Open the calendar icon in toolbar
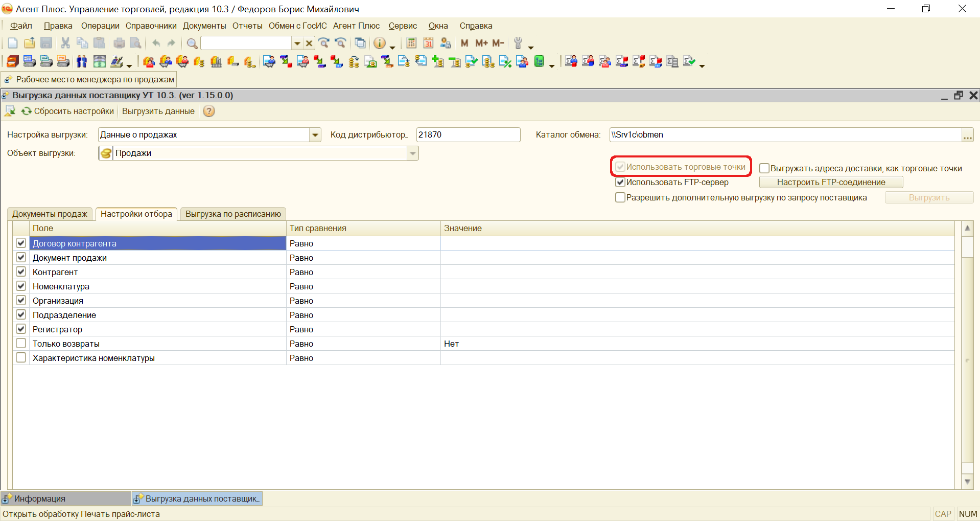 pos(428,43)
